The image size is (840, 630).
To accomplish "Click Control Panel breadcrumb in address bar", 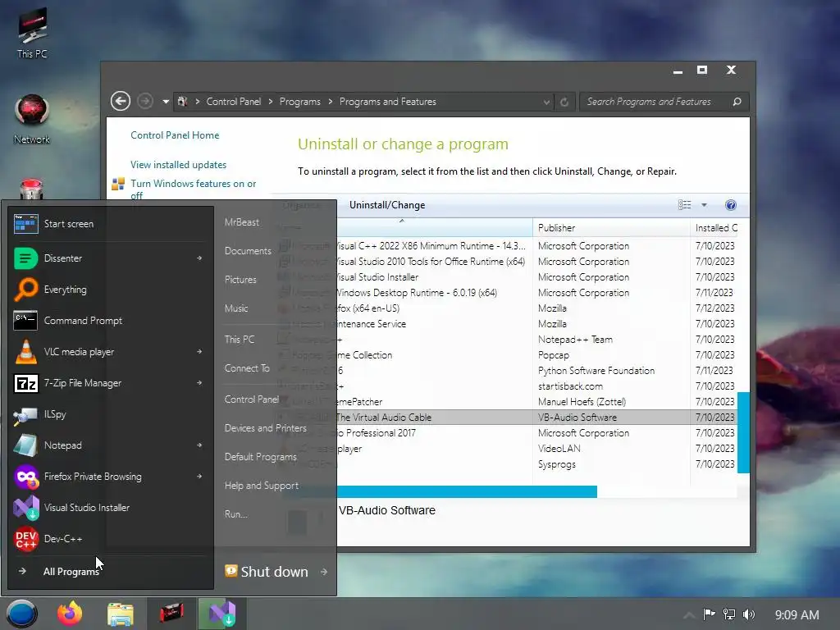I will click(x=234, y=102).
